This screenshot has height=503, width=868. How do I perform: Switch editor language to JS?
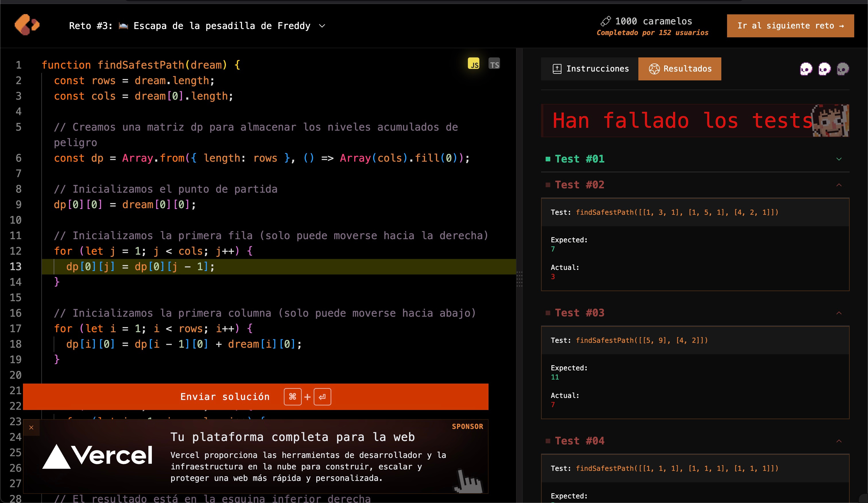point(474,64)
